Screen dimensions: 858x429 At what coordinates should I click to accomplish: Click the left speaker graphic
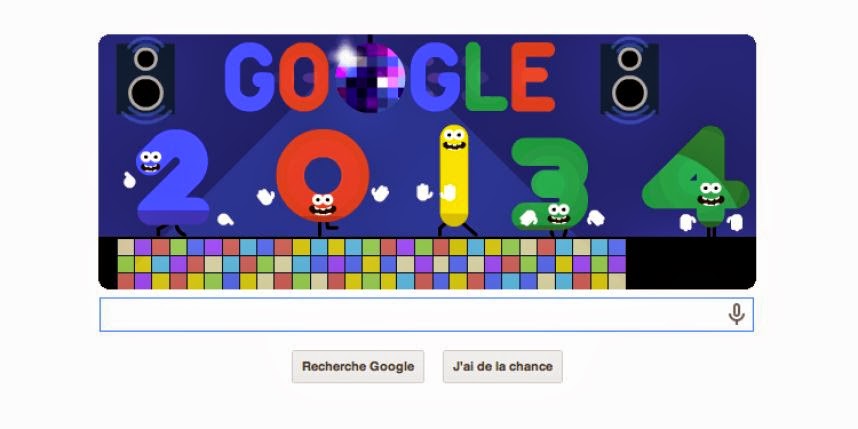point(146,79)
